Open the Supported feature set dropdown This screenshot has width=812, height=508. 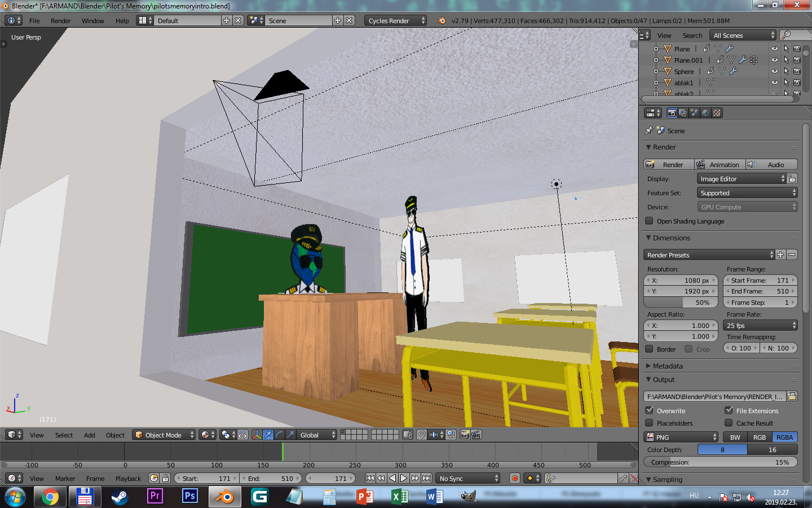747,193
